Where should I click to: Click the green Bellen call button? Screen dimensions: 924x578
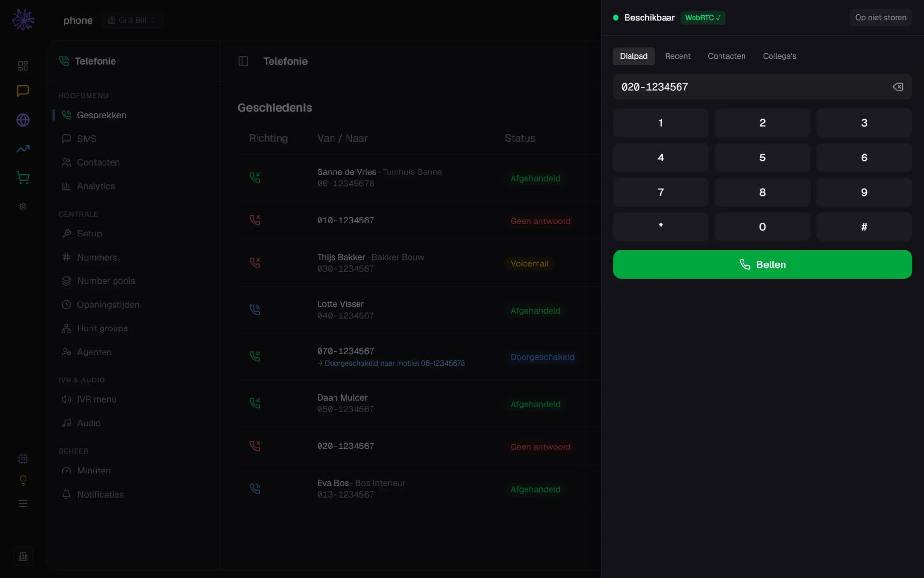click(762, 264)
